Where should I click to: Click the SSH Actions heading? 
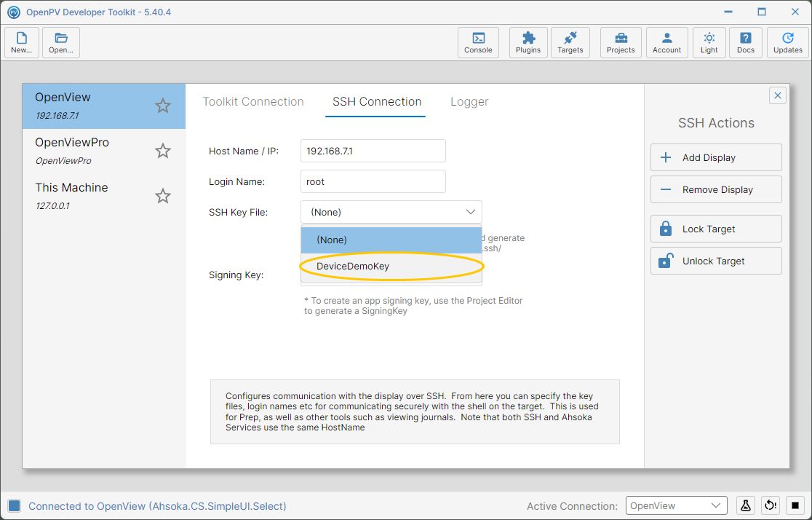tap(716, 123)
